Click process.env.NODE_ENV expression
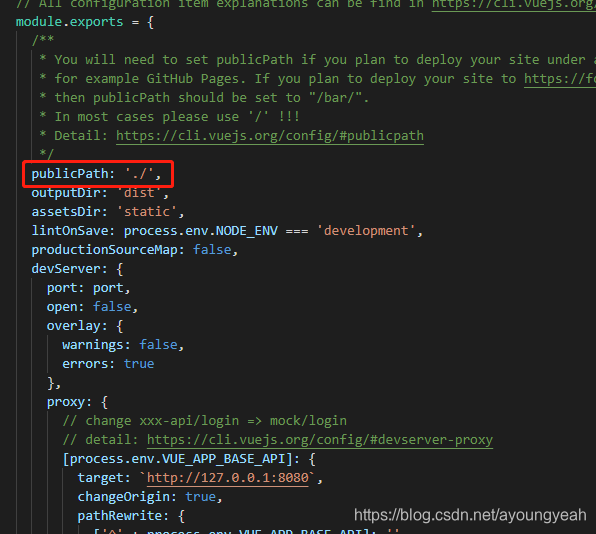This screenshot has width=596, height=534. tap(201, 231)
